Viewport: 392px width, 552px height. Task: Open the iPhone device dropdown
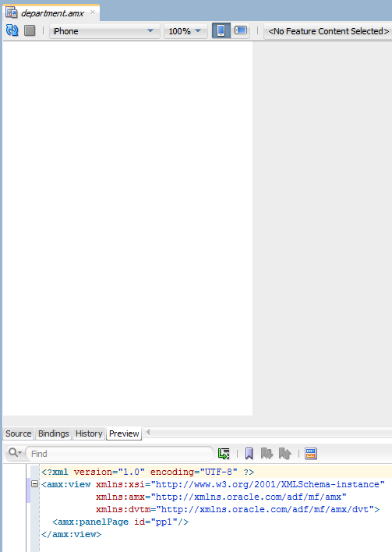click(104, 31)
